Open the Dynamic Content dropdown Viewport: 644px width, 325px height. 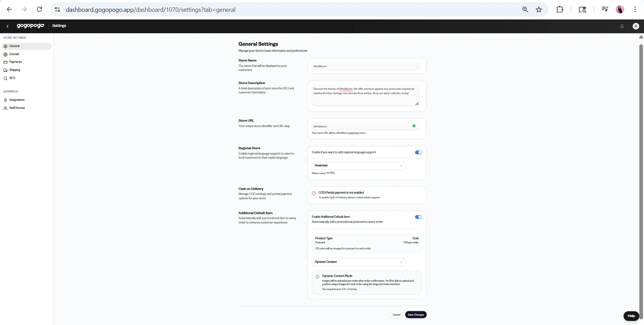[x=358, y=262]
